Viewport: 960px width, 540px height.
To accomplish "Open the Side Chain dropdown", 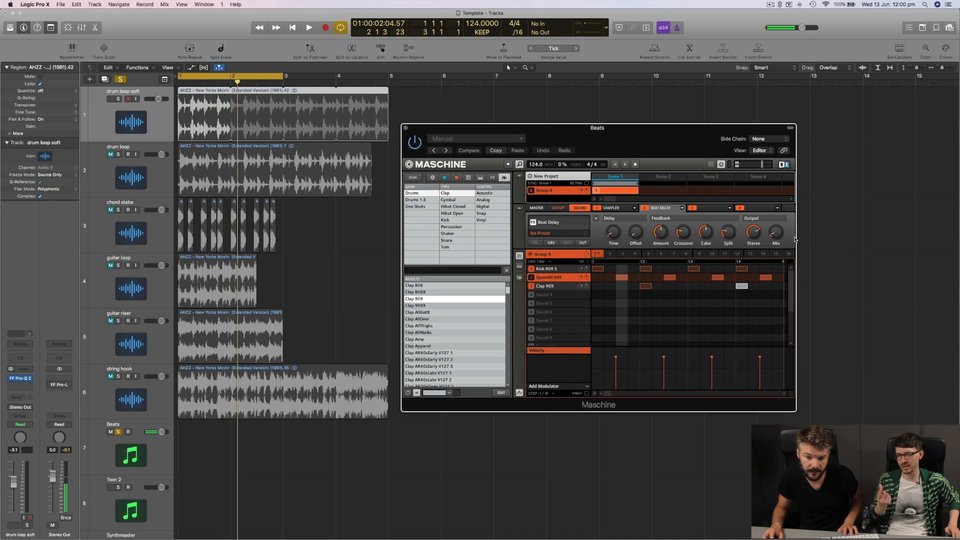I will coord(770,139).
